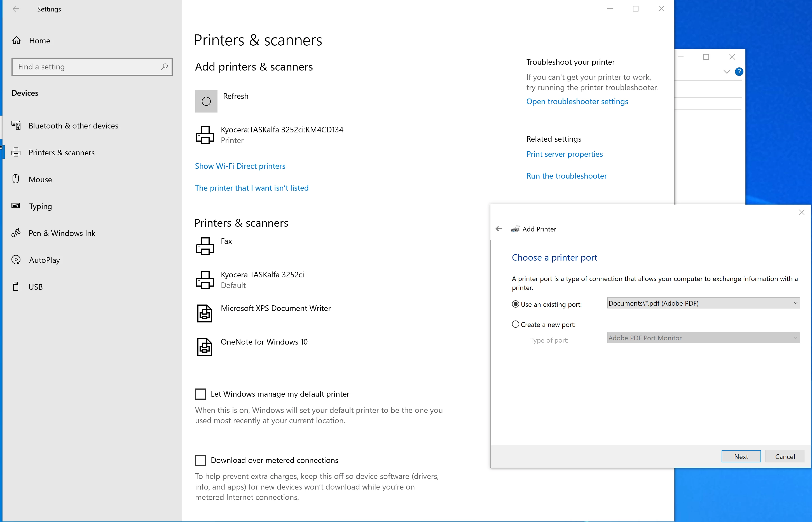Check Download over metered connections
Image resolution: width=812 pixels, height=522 pixels.
click(201, 460)
